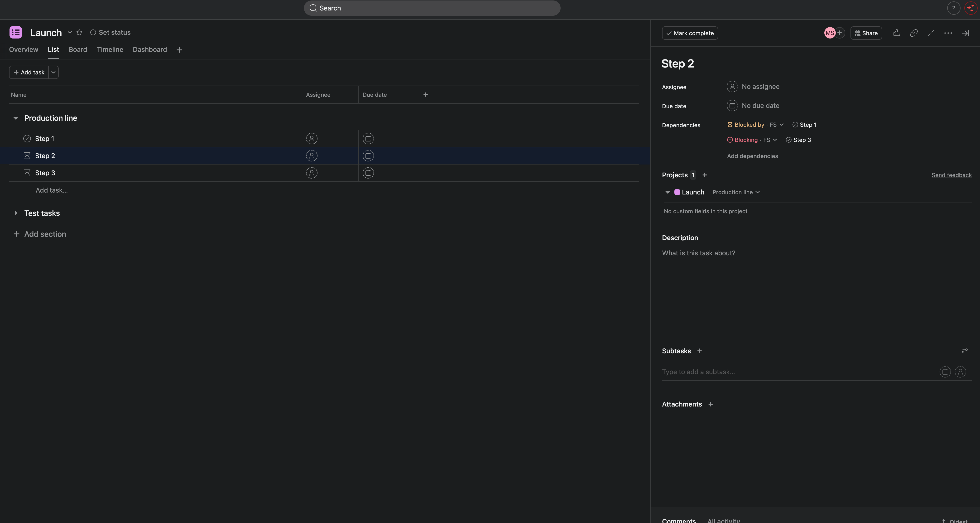Screen dimensions: 980x523
Task: Close the task details pane arrow
Action: tap(966, 33)
